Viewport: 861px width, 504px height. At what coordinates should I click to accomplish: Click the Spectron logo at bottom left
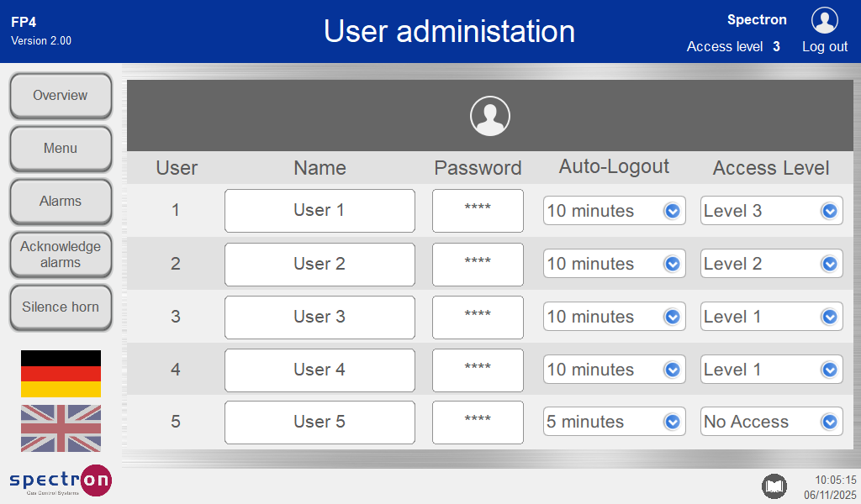[60, 480]
